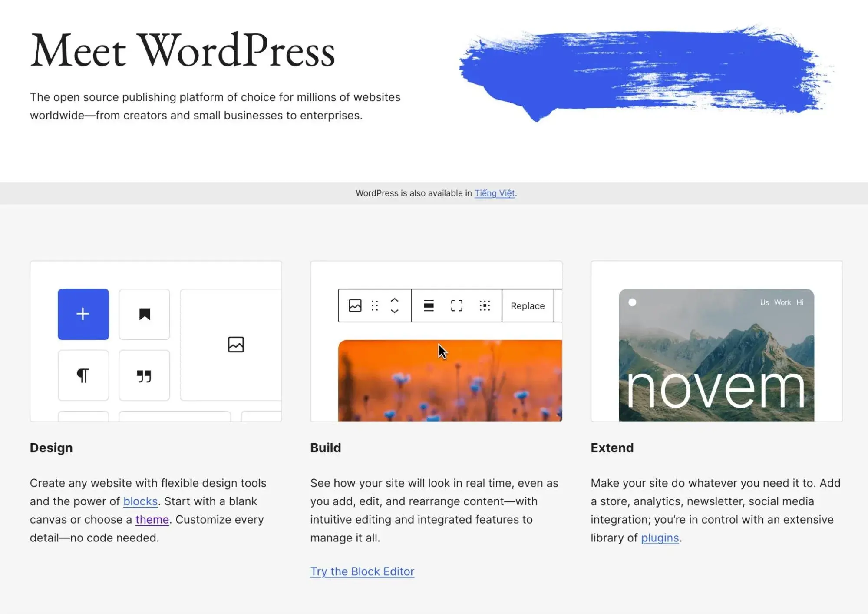The image size is (868, 614).
Task: Click the Replace button in the block toolbar
Action: click(528, 305)
